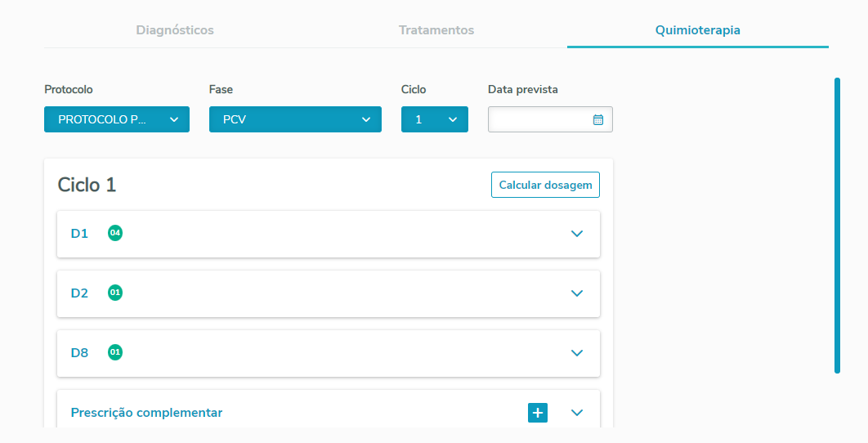Open the Fase dropdown showing PCV
The image size is (868, 443).
[x=295, y=119]
